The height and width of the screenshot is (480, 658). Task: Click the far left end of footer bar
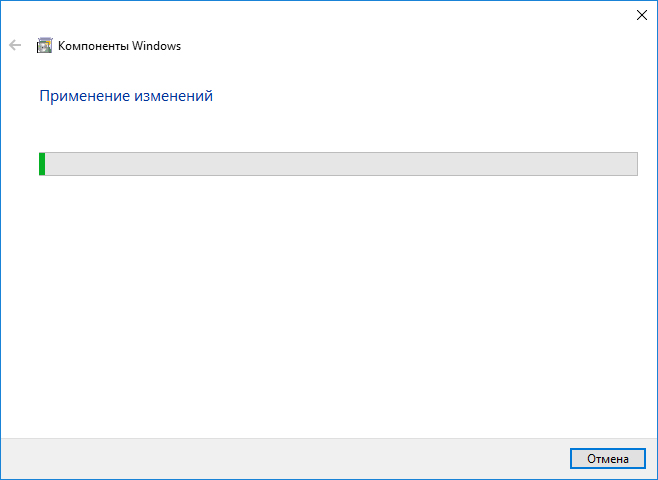13,459
